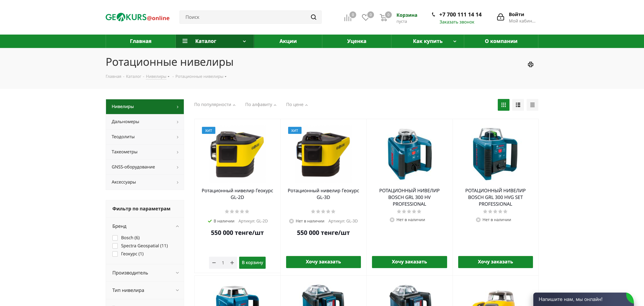The width and height of the screenshot is (644, 306).
Task: Click the search magnifier icon
Action: point(313,17)
